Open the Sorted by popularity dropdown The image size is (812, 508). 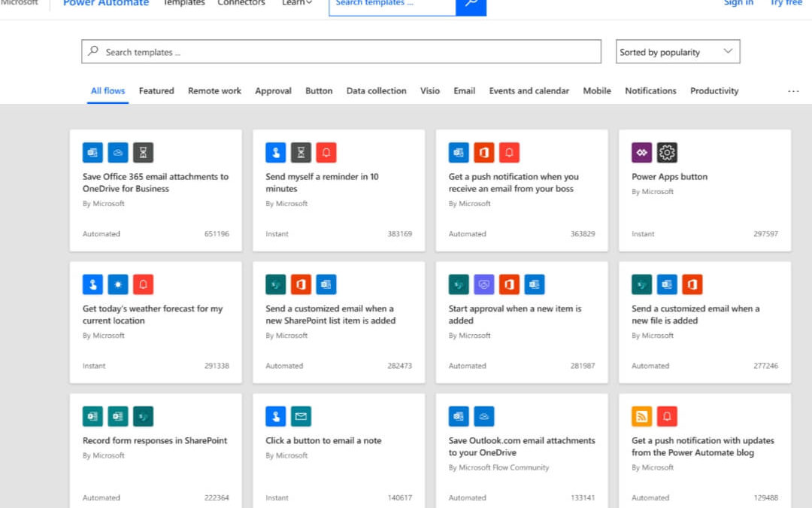click(x=678, y=52)
